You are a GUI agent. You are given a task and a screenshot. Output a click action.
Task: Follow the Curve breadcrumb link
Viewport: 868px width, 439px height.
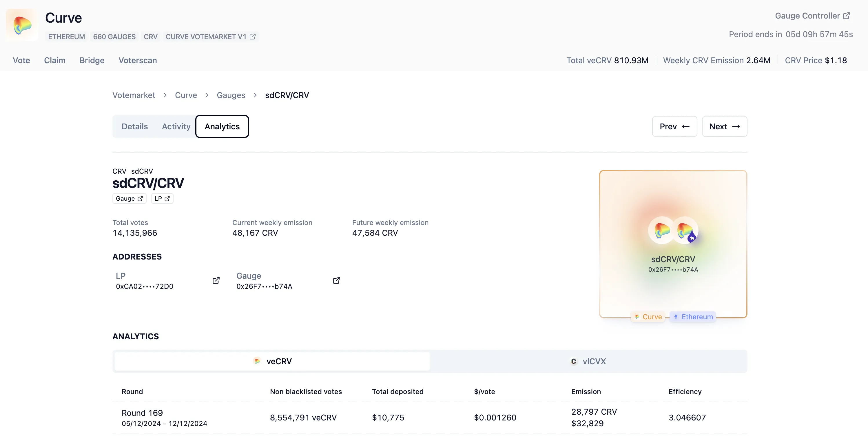point(186,95)
